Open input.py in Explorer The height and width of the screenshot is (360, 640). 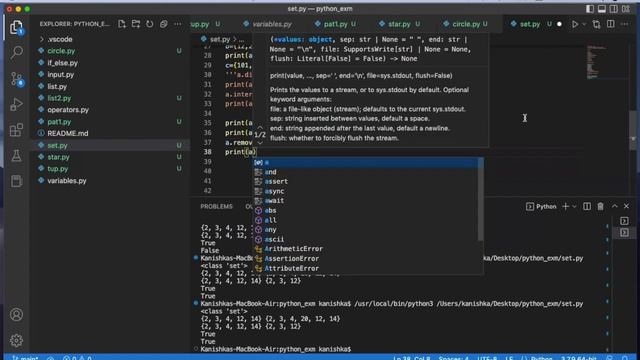110,75
